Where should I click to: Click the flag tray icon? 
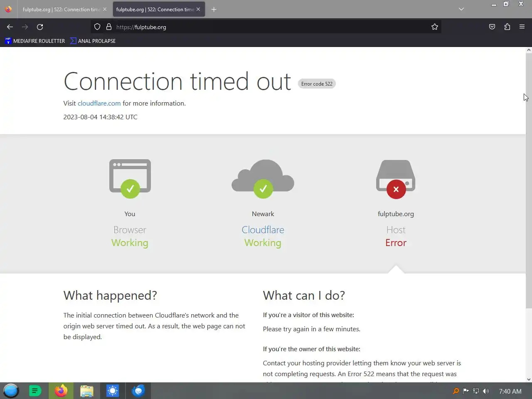coord(466,391)
